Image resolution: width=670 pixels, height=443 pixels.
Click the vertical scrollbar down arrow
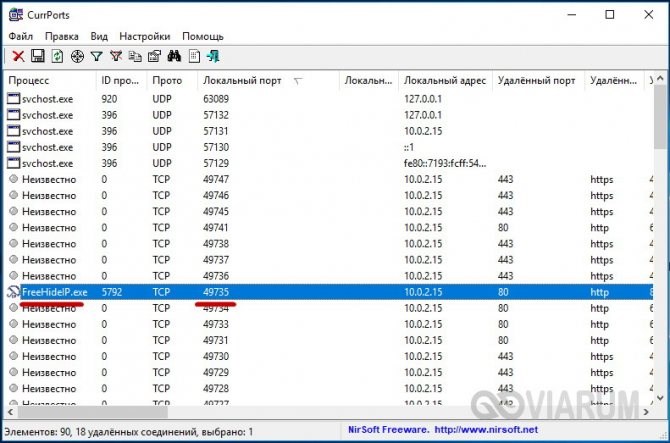660,398
